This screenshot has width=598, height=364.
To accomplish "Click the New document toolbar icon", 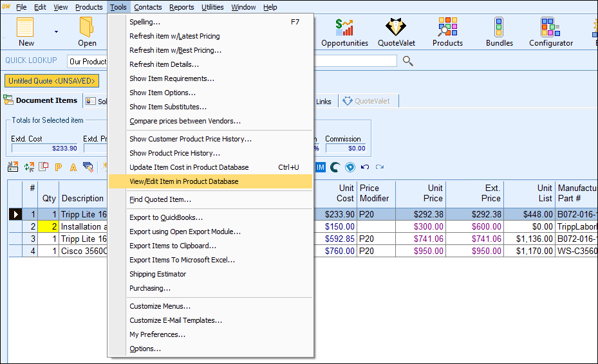I will coord(26,31).
